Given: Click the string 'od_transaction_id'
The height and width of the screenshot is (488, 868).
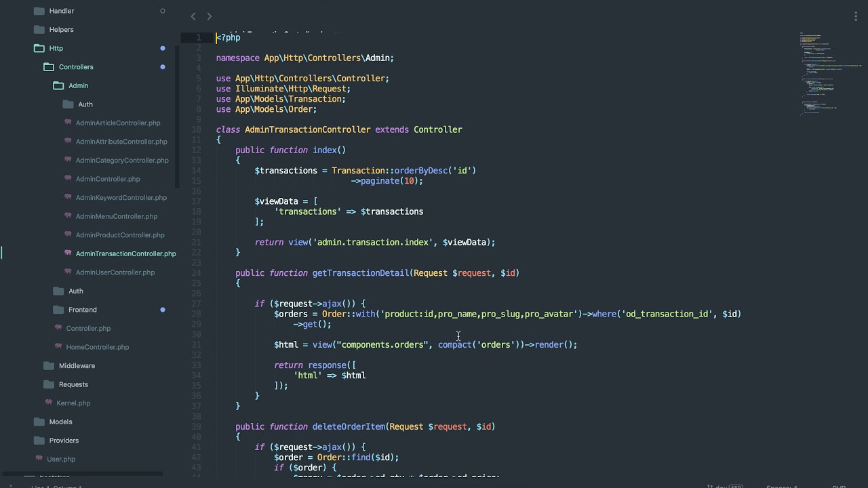Looking at the screenshot, I should click(667, 314).
